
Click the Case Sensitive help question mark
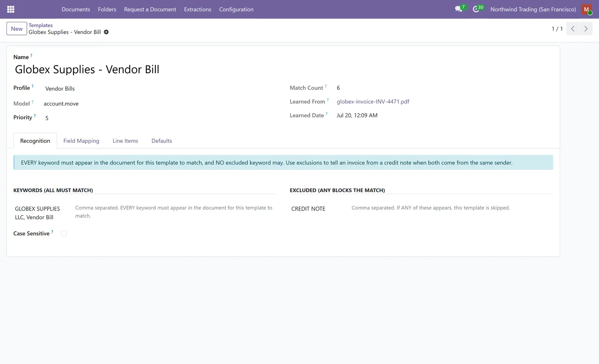point(52,232)
